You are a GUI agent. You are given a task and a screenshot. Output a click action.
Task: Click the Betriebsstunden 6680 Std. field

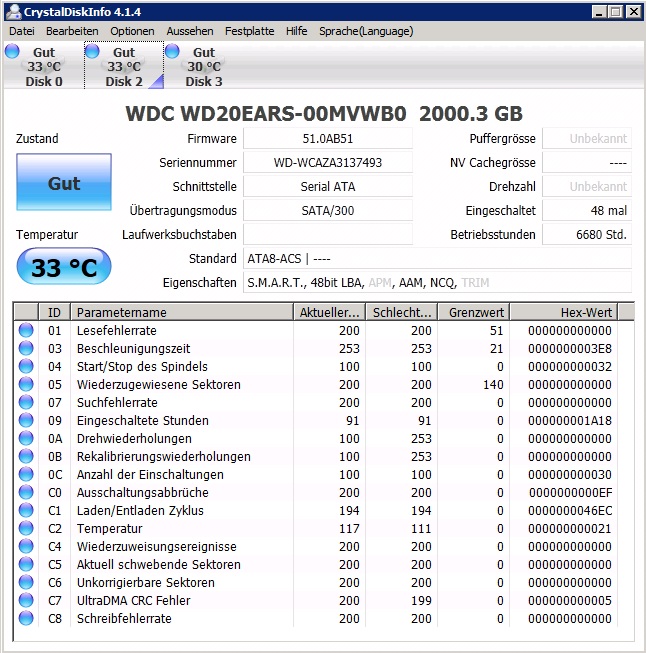click(587, 234)
